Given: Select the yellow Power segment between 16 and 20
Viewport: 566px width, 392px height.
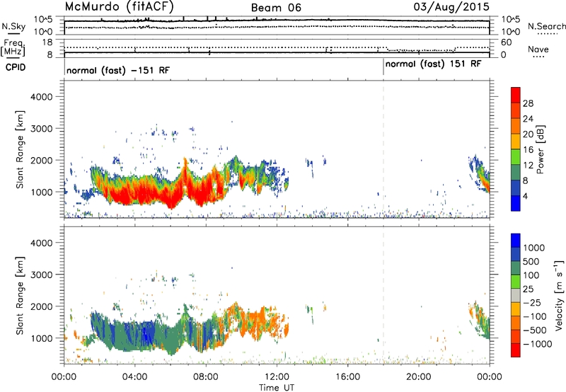Looking at the screenshot, I should [516, 142].
